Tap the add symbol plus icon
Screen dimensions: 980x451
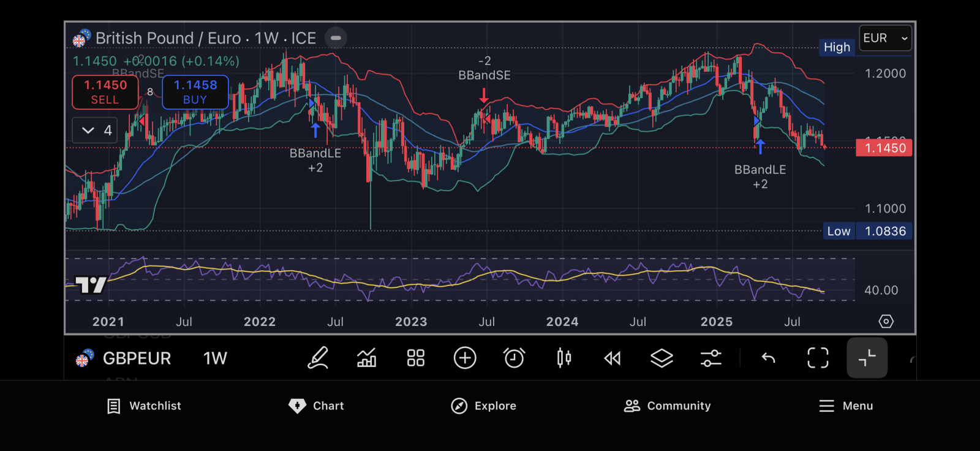pos(465,358)
